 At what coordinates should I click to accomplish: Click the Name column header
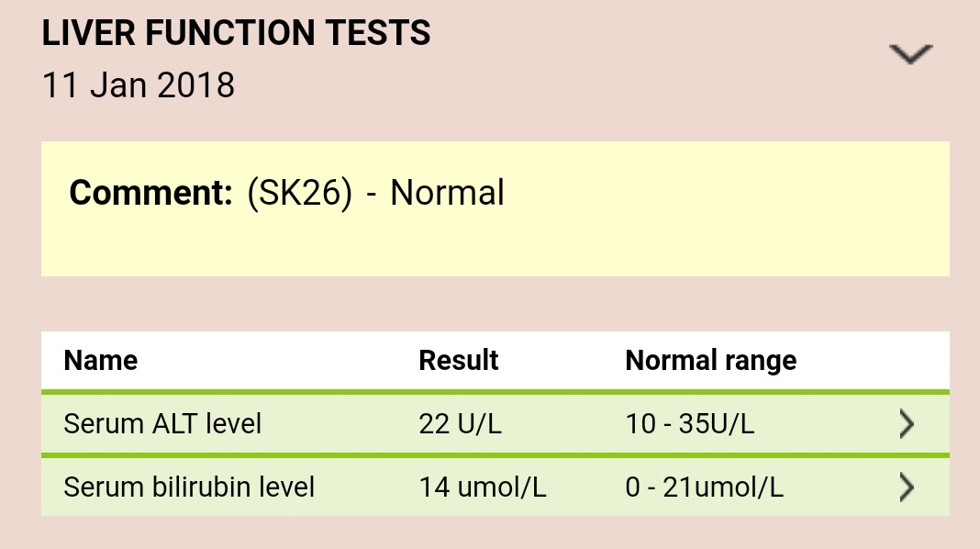(101, 360)
